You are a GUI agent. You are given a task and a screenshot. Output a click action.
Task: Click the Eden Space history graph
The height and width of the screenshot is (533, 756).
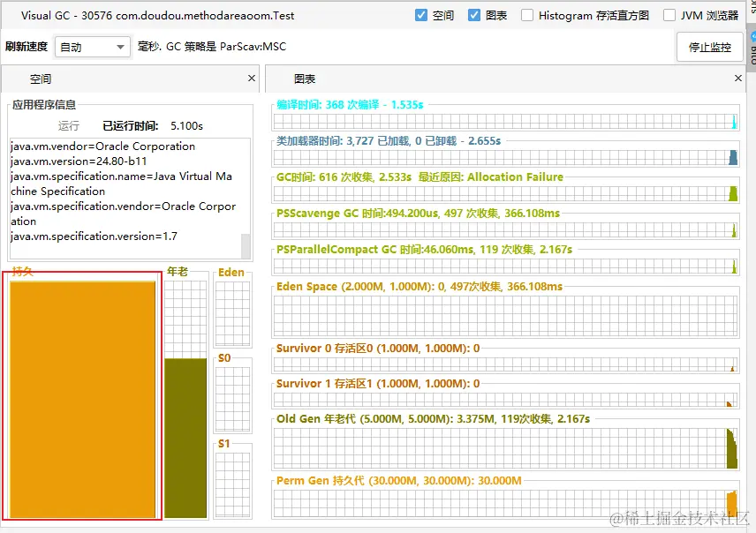tap(505, 316)
